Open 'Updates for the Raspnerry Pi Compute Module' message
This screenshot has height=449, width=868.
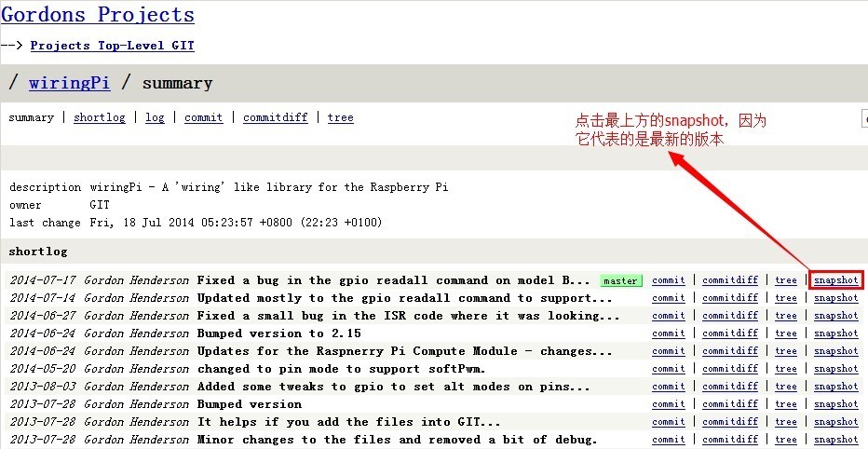coord(404,351)
